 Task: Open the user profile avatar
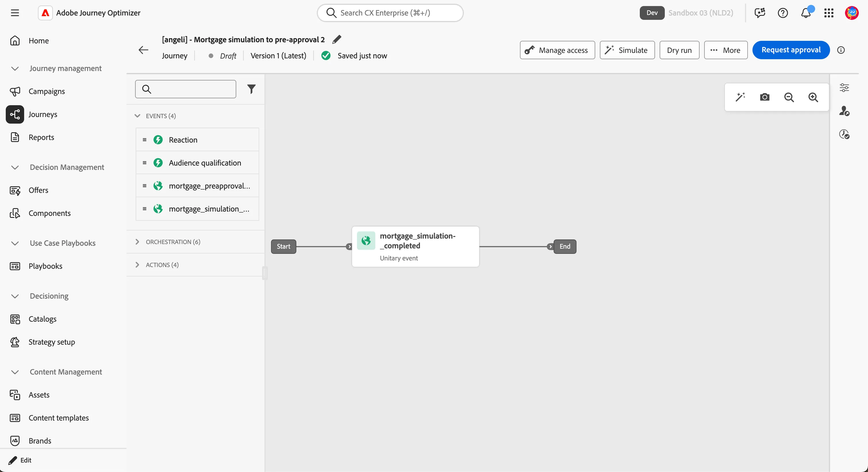[852, 13]
